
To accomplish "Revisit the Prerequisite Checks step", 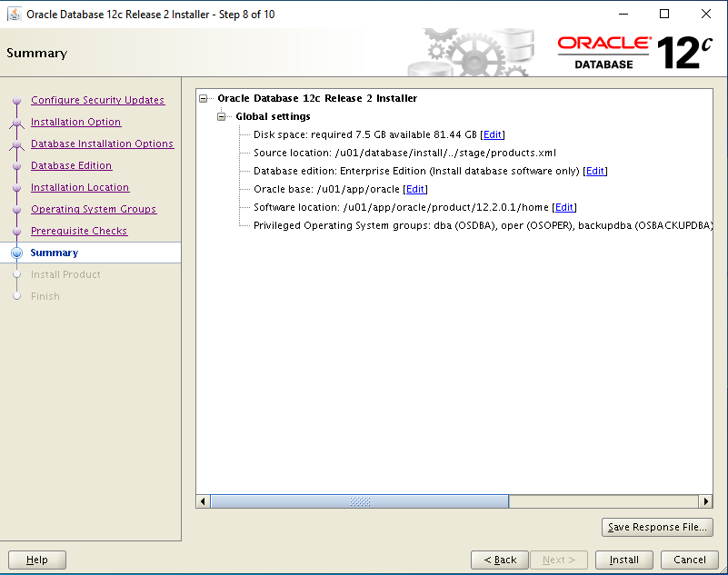I will (x=79, y=231).
